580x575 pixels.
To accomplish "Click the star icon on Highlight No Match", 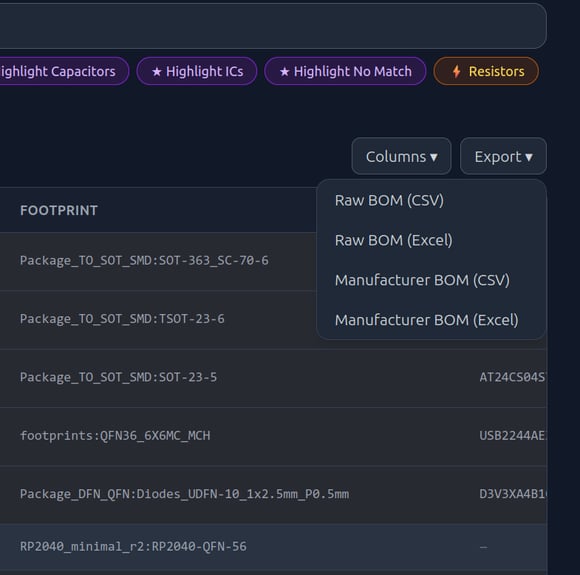I will coord(284,72).
